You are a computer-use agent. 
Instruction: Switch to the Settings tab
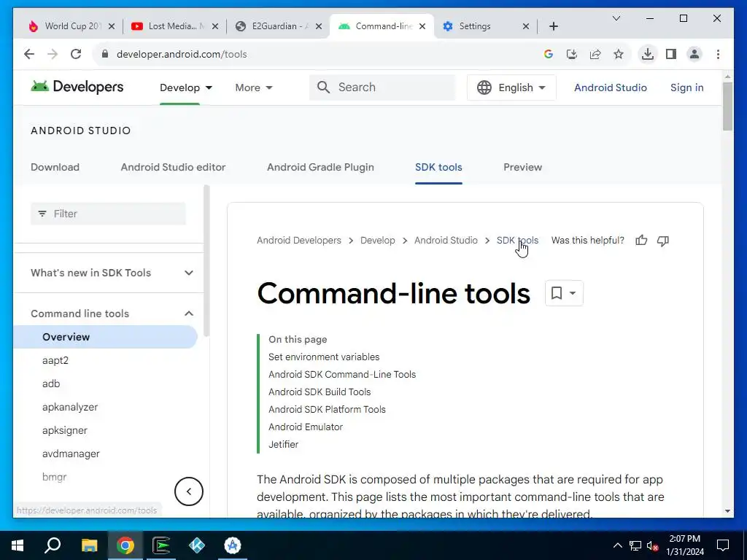[x=485, y=26]
